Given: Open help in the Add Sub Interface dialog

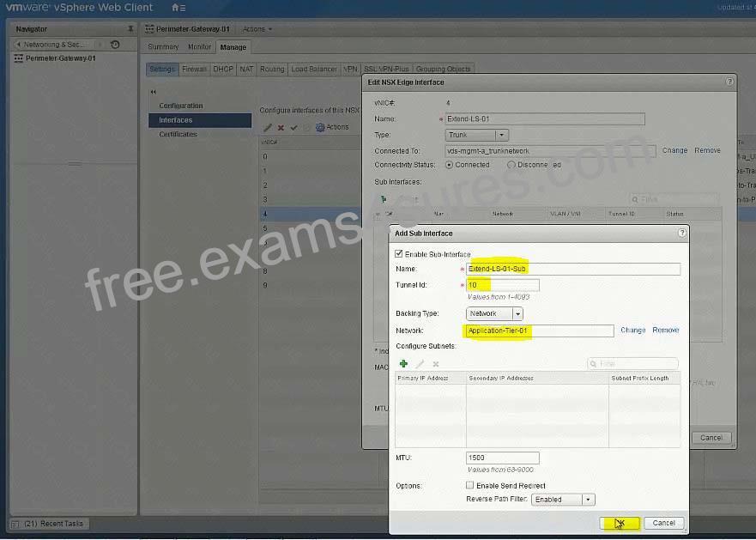Looking at the screenshot, I should click(x=681, y=233).
